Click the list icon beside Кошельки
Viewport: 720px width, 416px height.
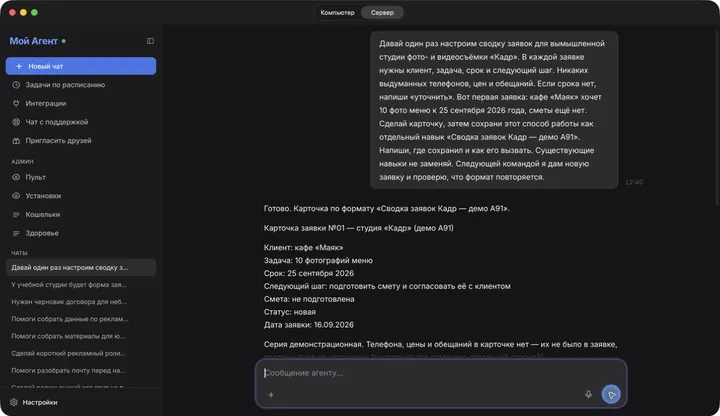tap(16, 214)
